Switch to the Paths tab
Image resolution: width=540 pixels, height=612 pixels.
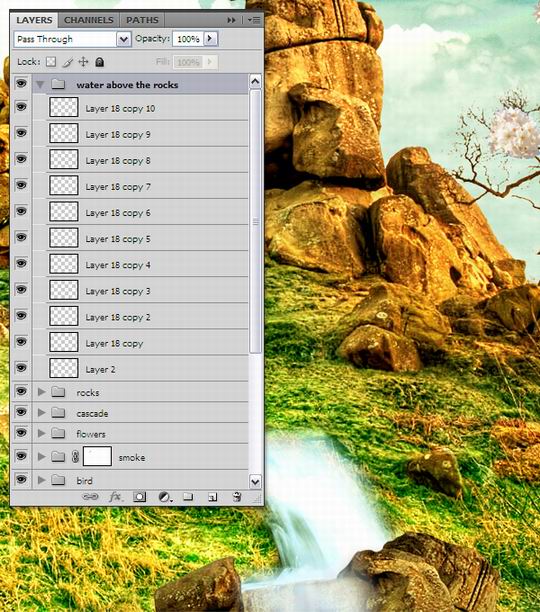click(x=142, y=20)
